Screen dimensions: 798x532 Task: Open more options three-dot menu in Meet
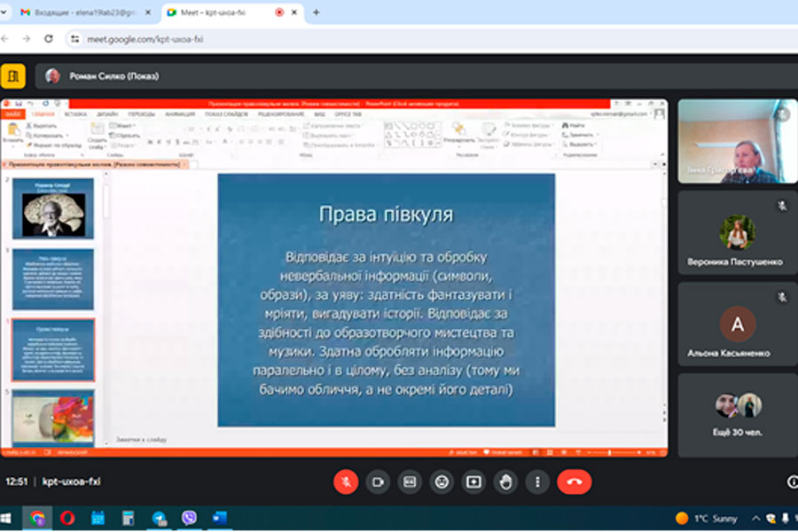(537, 481)
